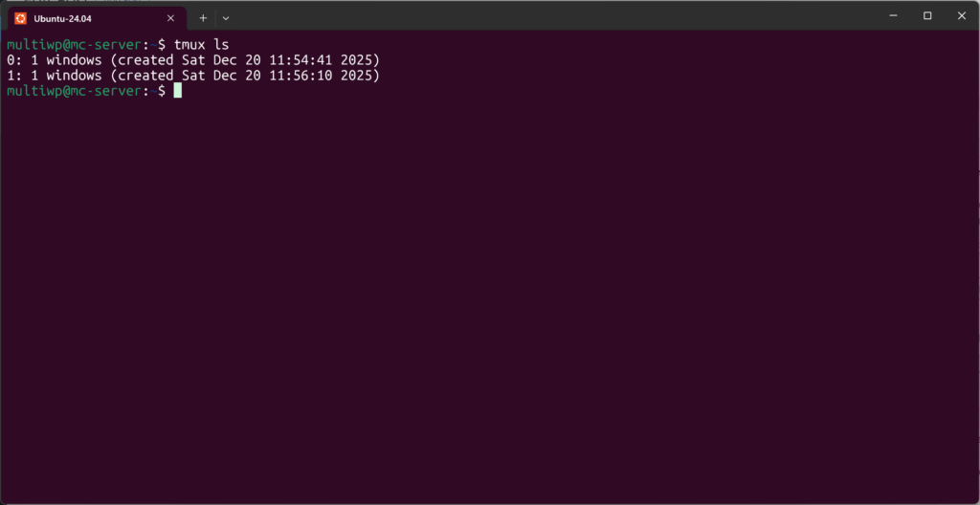Select the Ubuntu-24.04 tab
The image size is (980, 505).
97,18
